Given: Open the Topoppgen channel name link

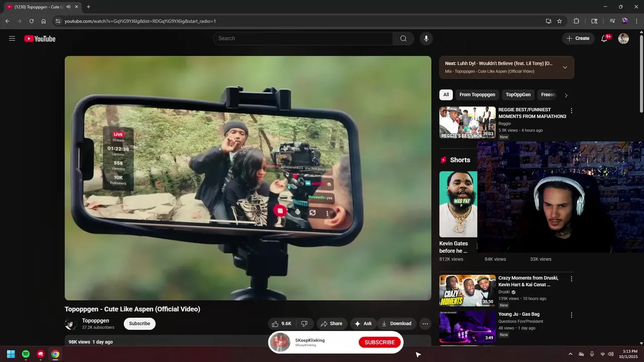Looking at the screenshot, I should 96,321.
